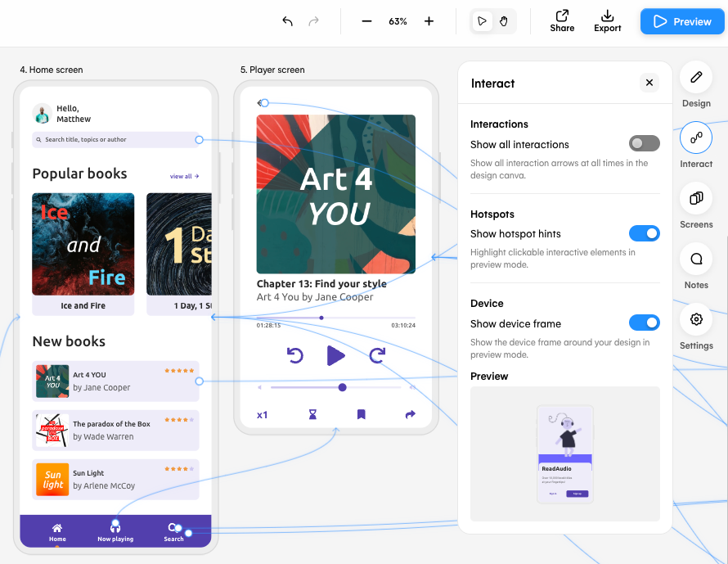Open the Share option
Screen dimensions: 728x564
coord(562,21)
